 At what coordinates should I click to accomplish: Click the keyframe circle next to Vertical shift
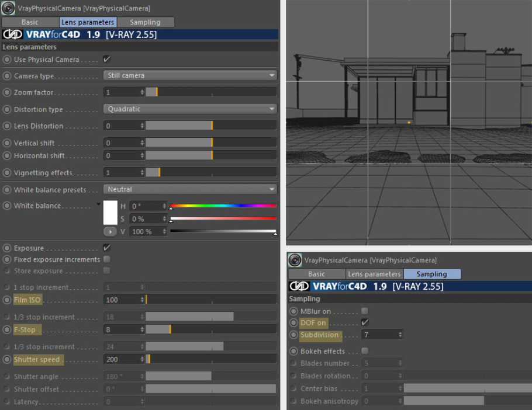pyautogui.click(x=7, y=143)
